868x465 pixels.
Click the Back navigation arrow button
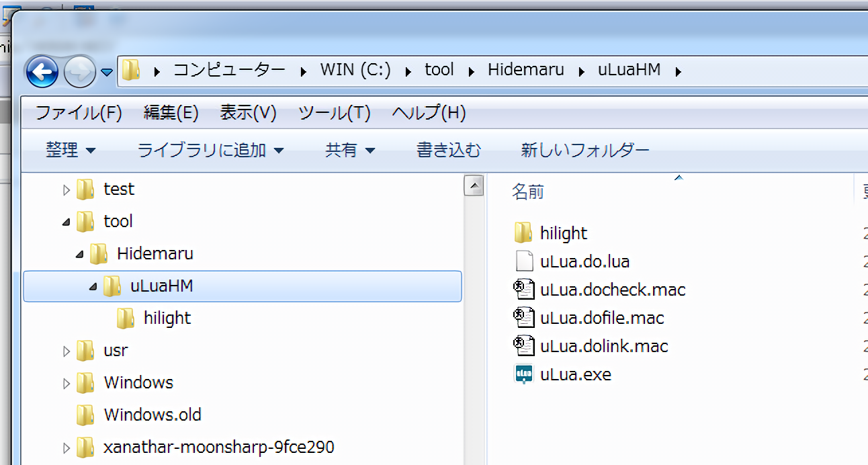tap(42, 71)
